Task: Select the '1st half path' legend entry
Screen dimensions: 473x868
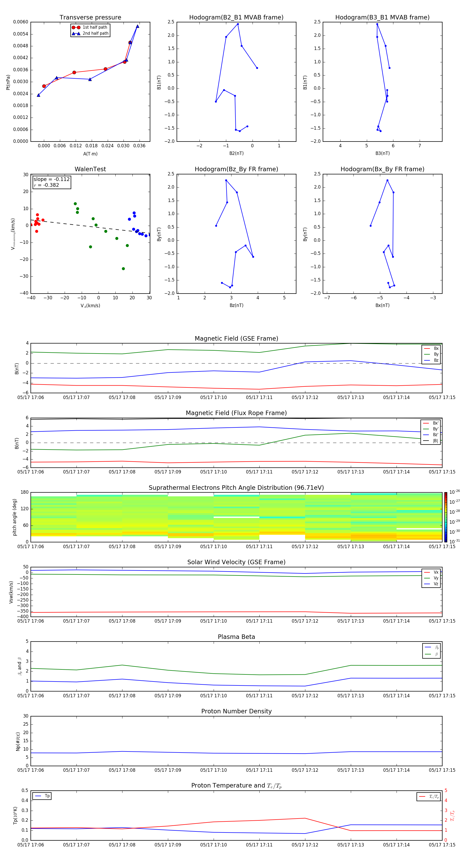Action: (90, 27)
